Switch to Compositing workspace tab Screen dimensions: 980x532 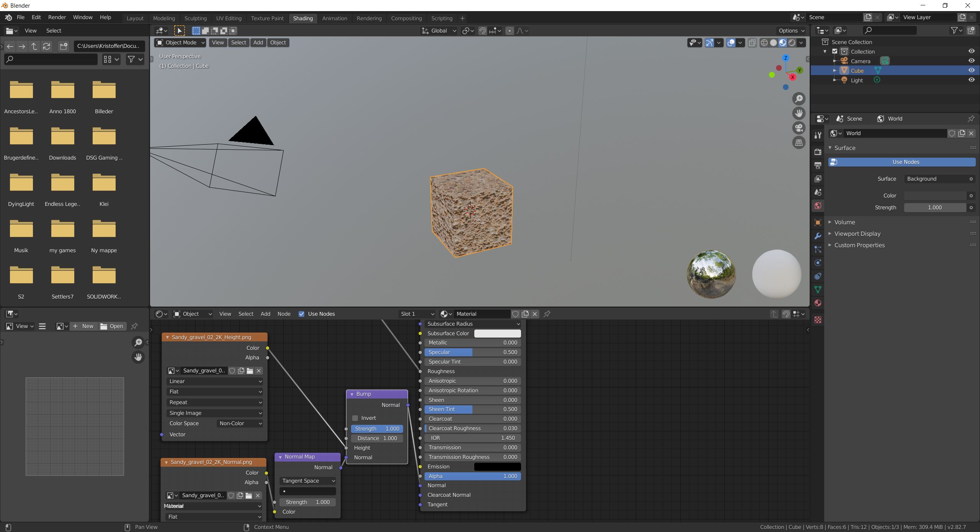coord(406,18)
